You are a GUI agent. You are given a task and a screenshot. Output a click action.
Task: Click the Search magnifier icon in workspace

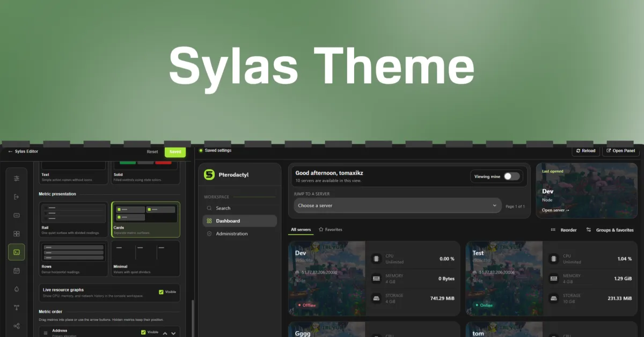point(209,208)
